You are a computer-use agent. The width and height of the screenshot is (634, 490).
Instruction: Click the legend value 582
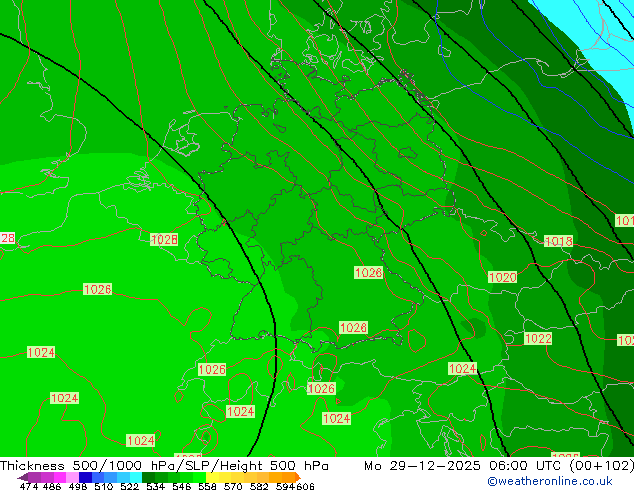coord(259,486)
